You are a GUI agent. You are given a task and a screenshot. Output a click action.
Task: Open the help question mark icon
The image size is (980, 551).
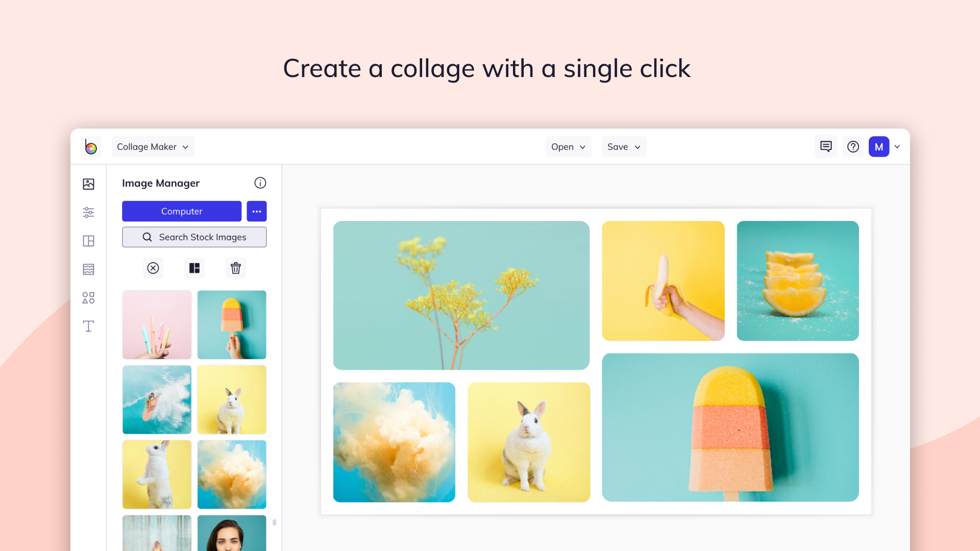(853, 147)
